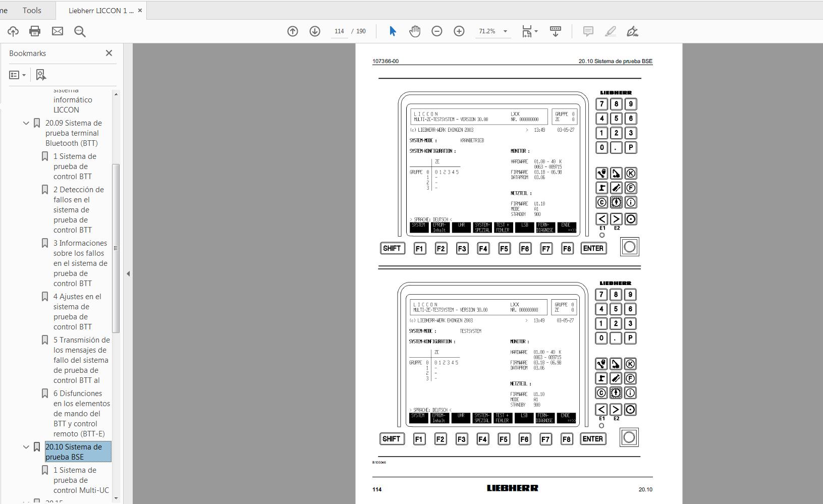Open the comments tool with the speech bubble

pos(588,31)
